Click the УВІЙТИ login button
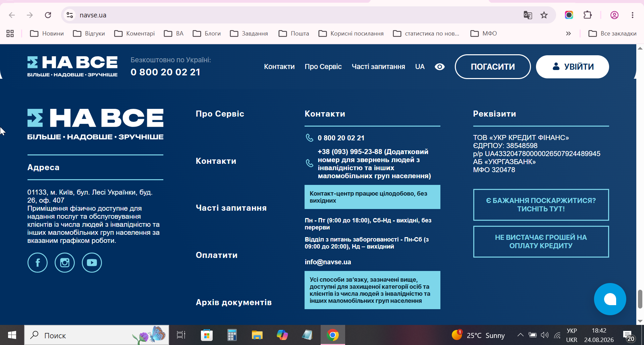 573,67
